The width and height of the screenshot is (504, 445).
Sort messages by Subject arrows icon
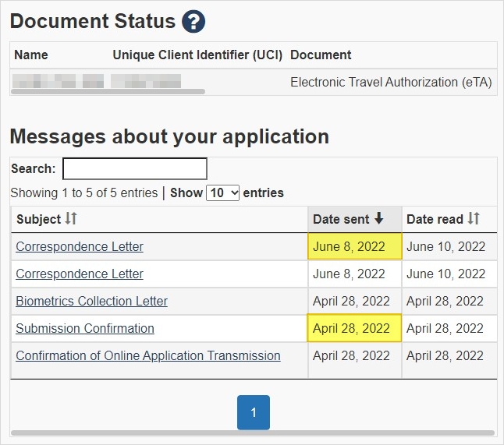[71, 218]
